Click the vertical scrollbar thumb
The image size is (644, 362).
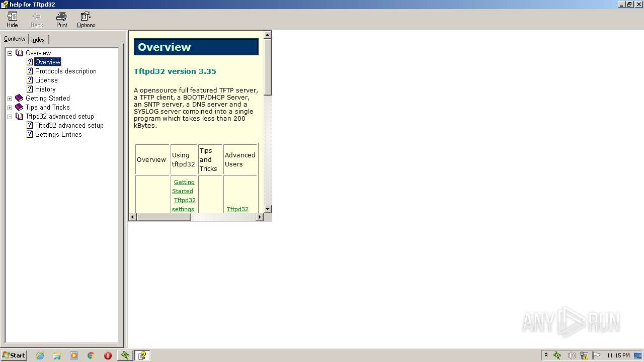tap(268, 67)
